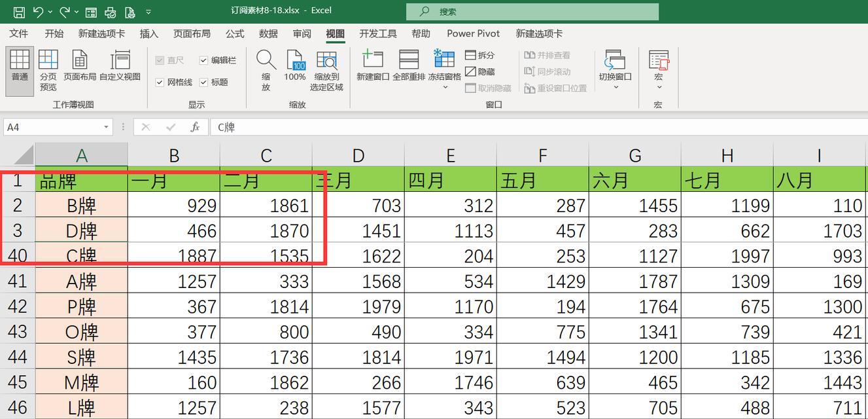Open 冻结窗格 freeze panes dropdown
Screen dimensions: 868x419
click(445, 69)
